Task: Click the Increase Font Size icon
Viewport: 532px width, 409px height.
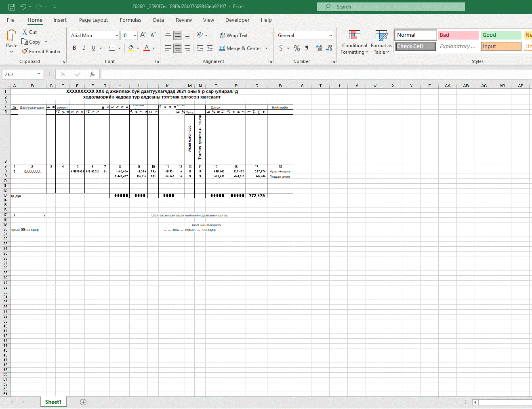Action: [143, 35]
